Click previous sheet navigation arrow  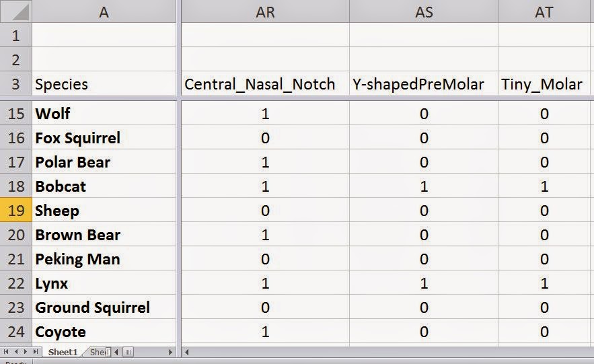pos(16,352)
